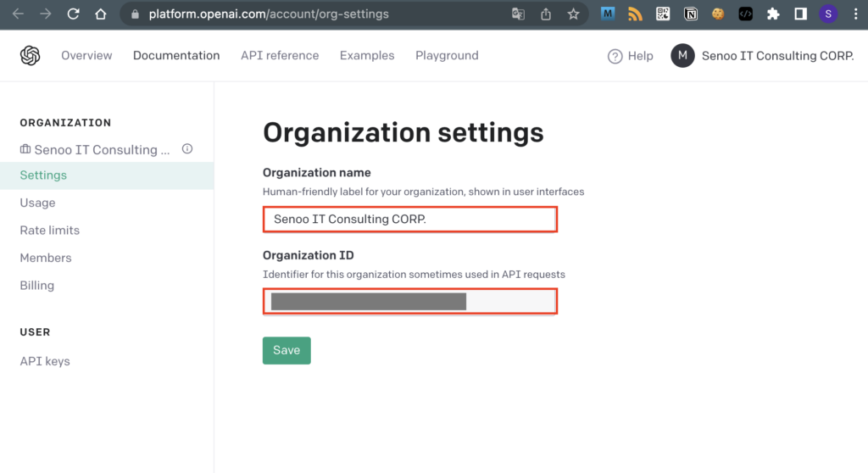Viewport: 868px width, 473px height.
Task: Bookmark this page with star icon
Action: (573, 14)
